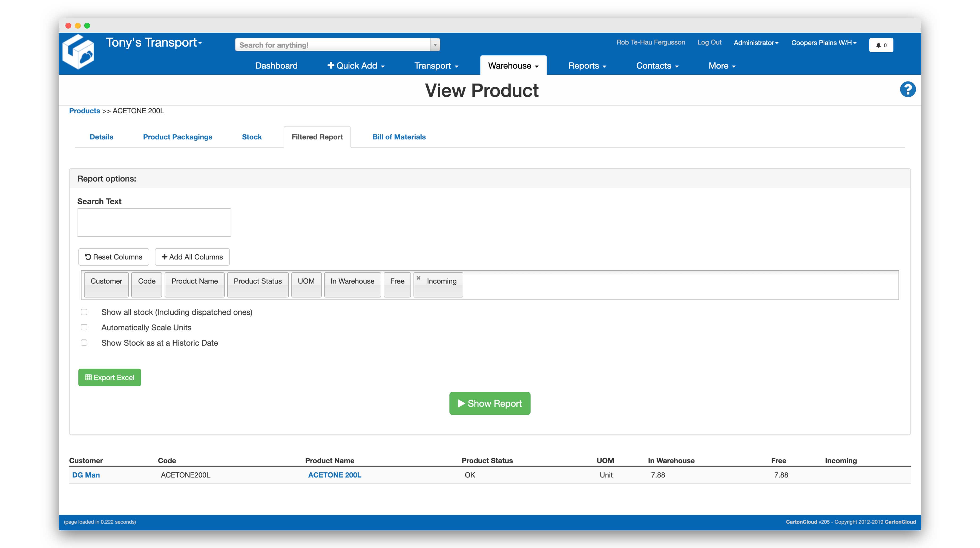Screen dimensions: 980x548
Task: Click into the Search Text input field
Action: [154, 223]
